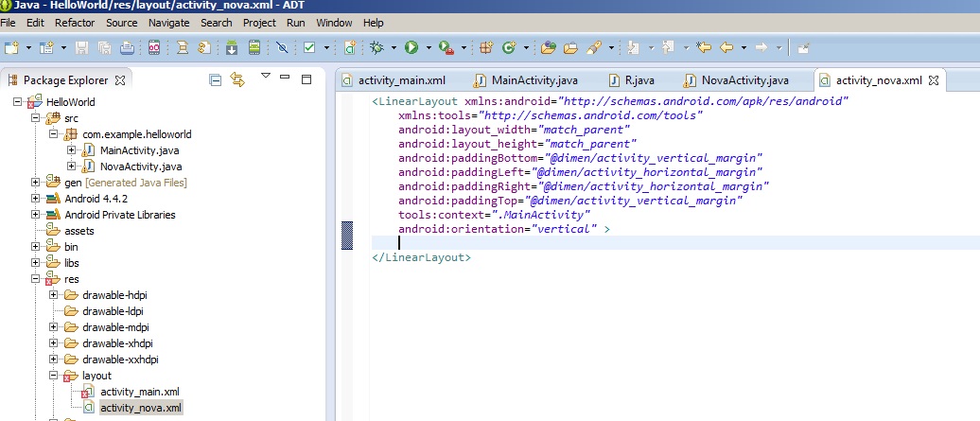Click the New Java Package icon
The image size is (980, 421).
[x=486, y=47]
